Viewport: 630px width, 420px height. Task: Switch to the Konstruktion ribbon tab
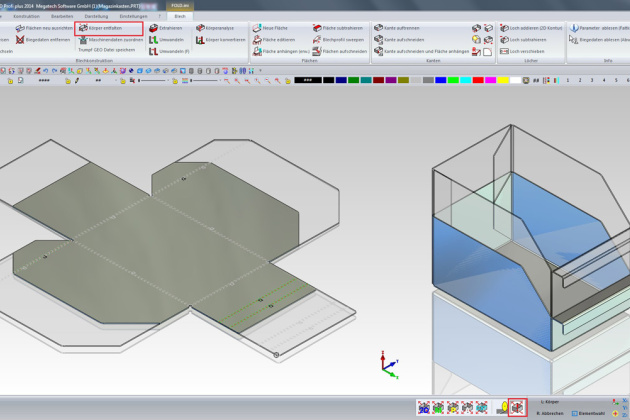[25, 17]
